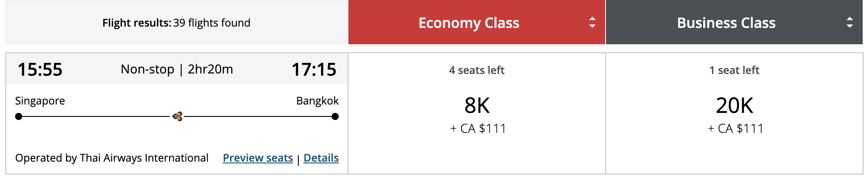Click the Operated by Thai Airways International text
Viewport: 868px width, 178px height.
[x=112, y=158]
